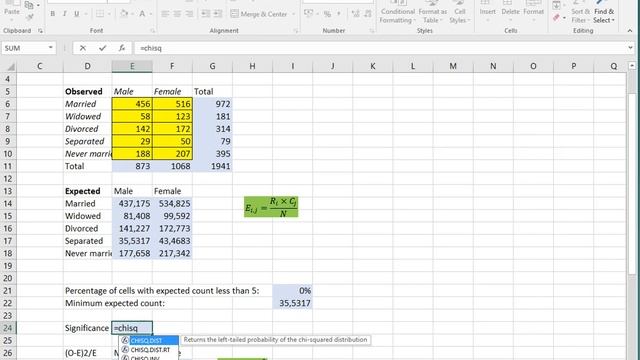Open Conditional Formatting menu
Image resolution: width=640 pixels, height=360 pixels.
(x=398, y=12)
